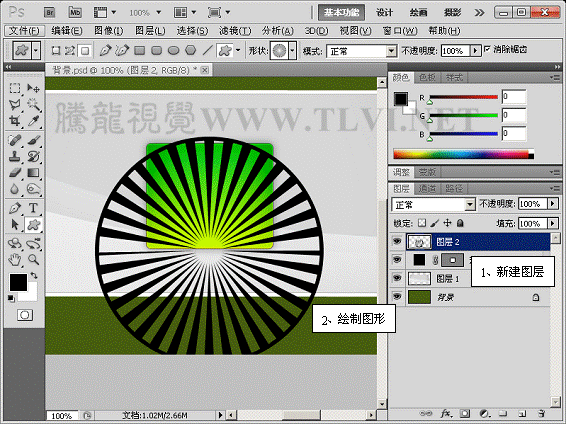Select the Custom Shape tool in toolbox

coord(33,224)
